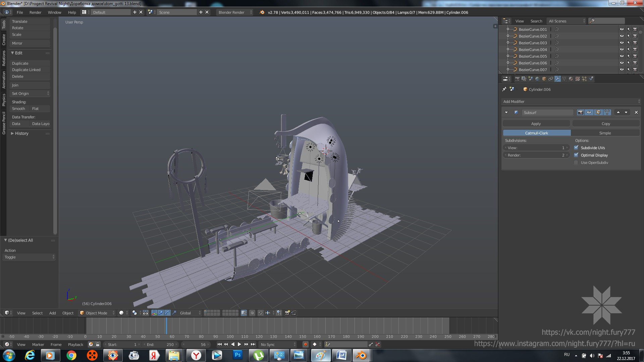The height and width of the screenshot is (362, 644).
Task: Open the Object Mode selector
Action: click(x=97, y=313)
